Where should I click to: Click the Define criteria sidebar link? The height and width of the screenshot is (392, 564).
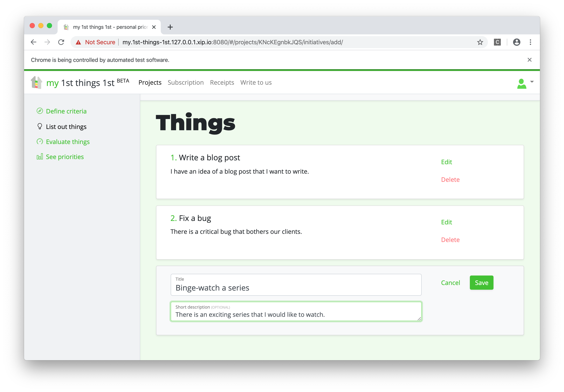tap(66, 111)
